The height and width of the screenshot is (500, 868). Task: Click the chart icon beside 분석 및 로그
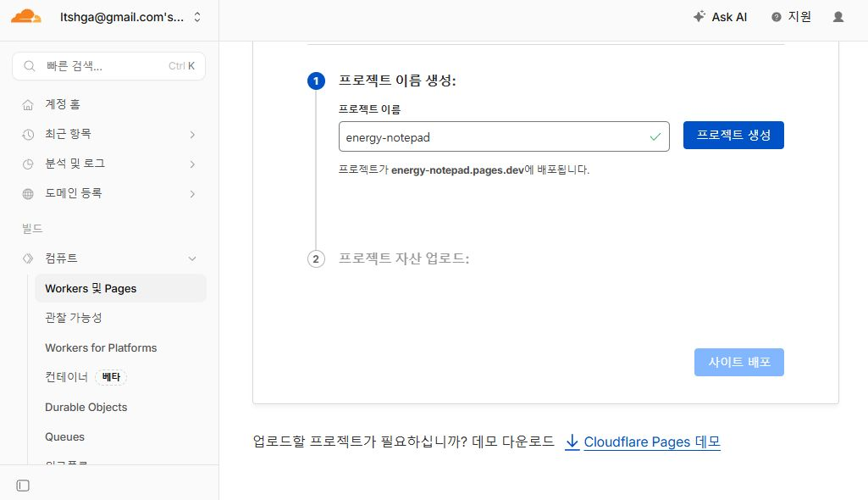[x=28, y=164]
